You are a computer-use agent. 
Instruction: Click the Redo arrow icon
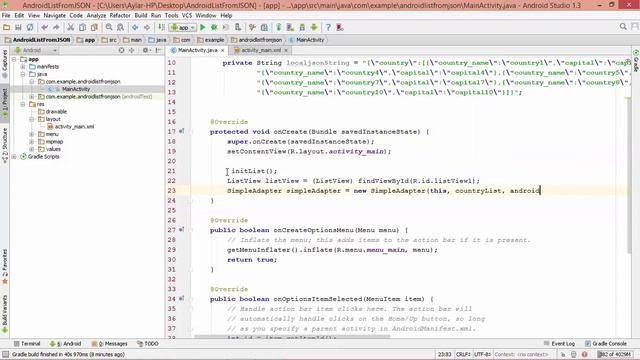click(56, 27)
